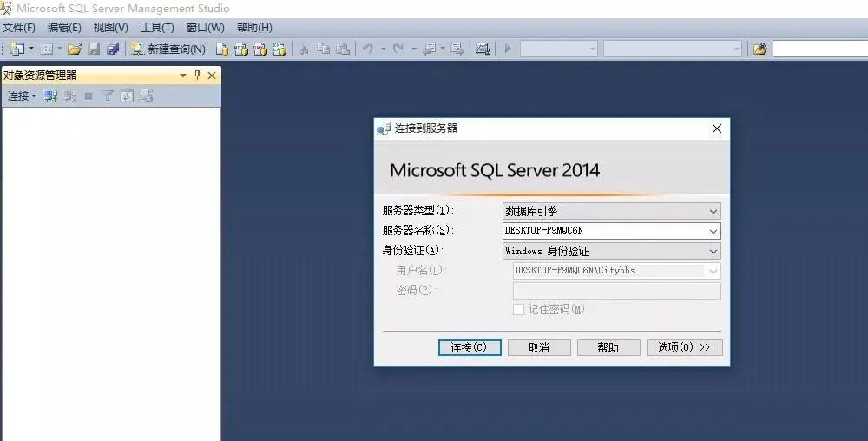
Task: Click the toolbar search text field
Action: click(820, 49)
